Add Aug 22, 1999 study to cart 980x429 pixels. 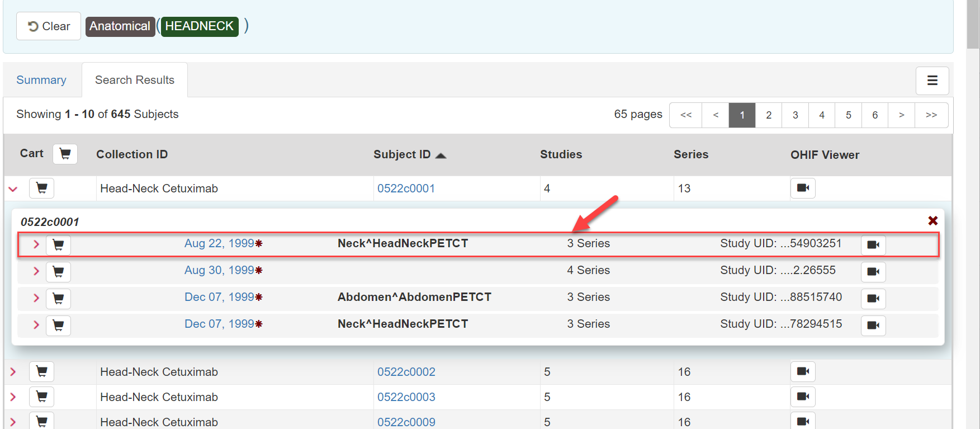[58, 244]
